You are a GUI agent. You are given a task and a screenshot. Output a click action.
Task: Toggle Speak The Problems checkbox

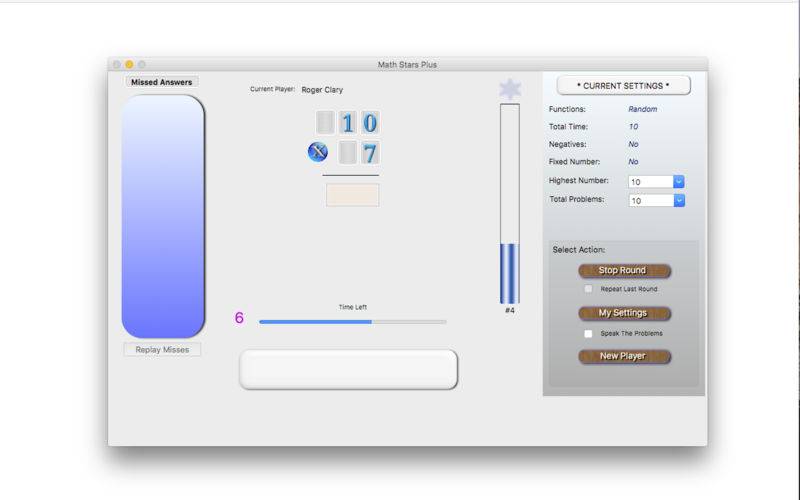pos(588,334)
